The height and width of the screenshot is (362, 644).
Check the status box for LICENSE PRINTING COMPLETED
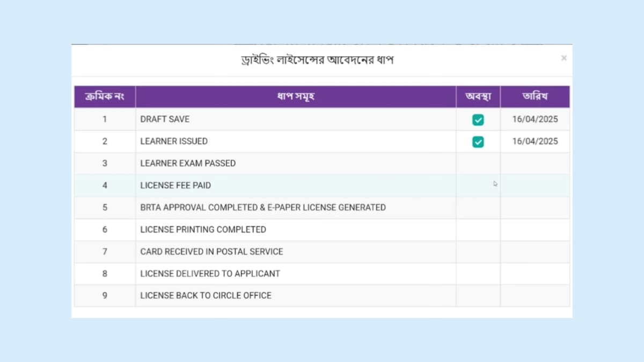pos(478,230)
